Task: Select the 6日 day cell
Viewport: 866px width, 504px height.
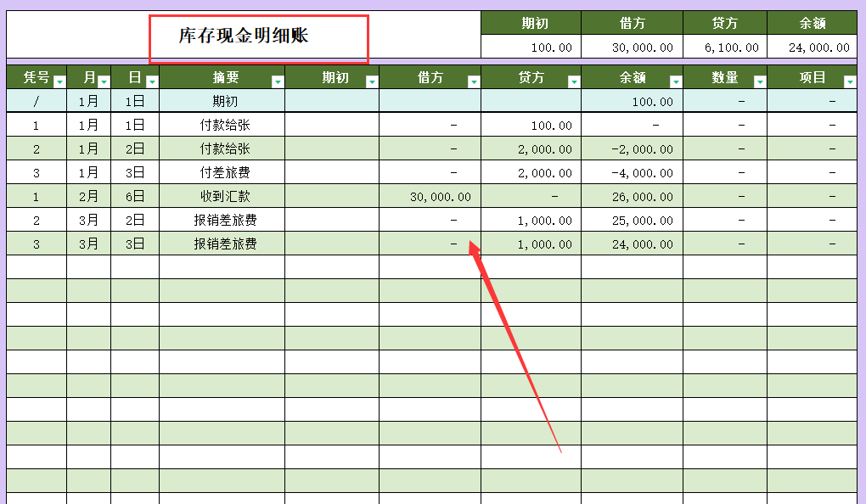Action: pyautogui.click(x=135, y=197)
